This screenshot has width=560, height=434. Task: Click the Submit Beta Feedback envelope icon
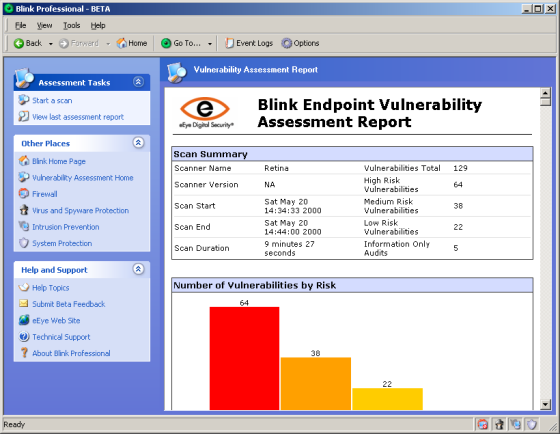click(24, 304)
